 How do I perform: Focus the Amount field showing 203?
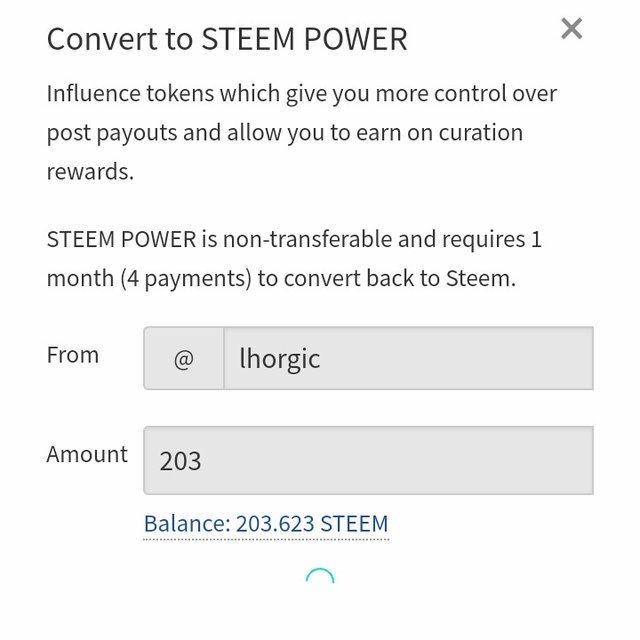369,460
